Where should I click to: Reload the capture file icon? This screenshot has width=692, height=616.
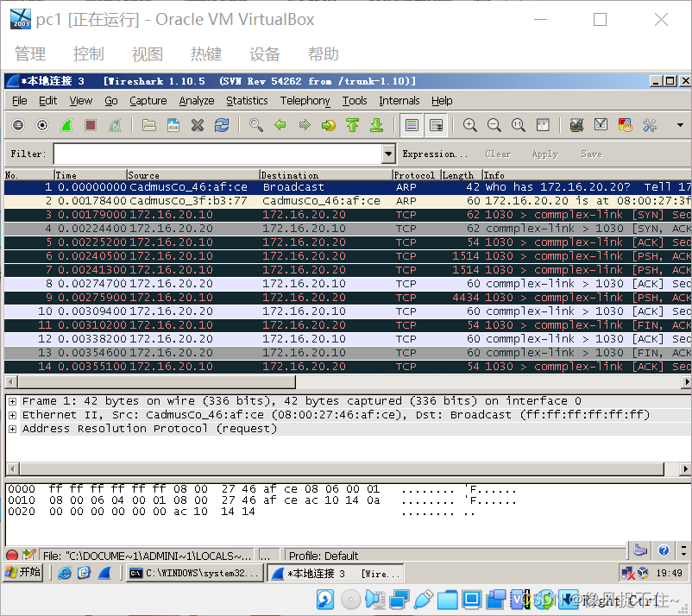point(222,125)
